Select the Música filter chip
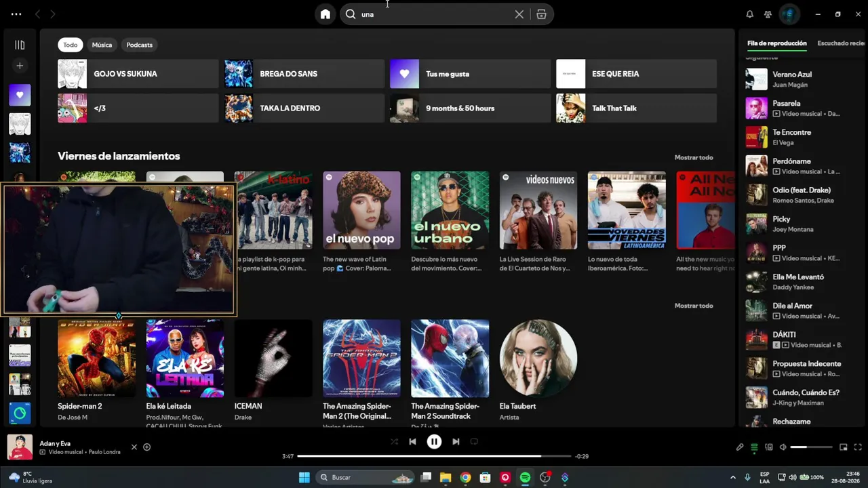The image size is (868, 488). [x=102, y=45]
